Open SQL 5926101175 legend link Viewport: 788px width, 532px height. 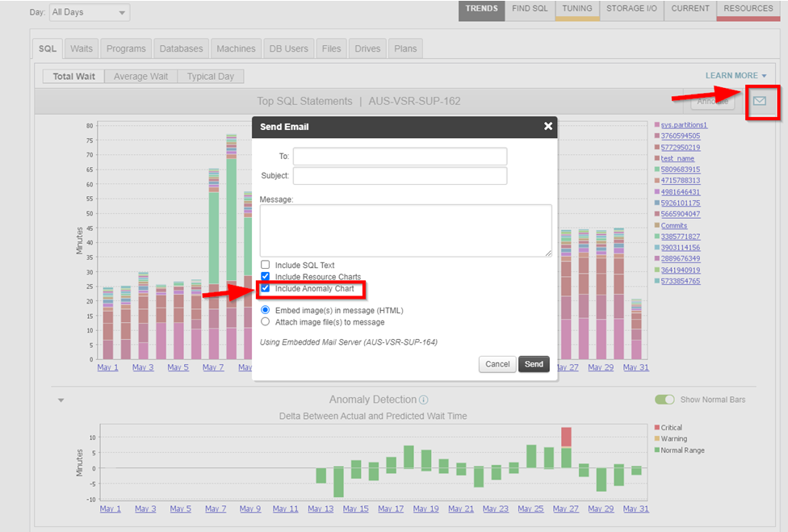click(681, 203)
